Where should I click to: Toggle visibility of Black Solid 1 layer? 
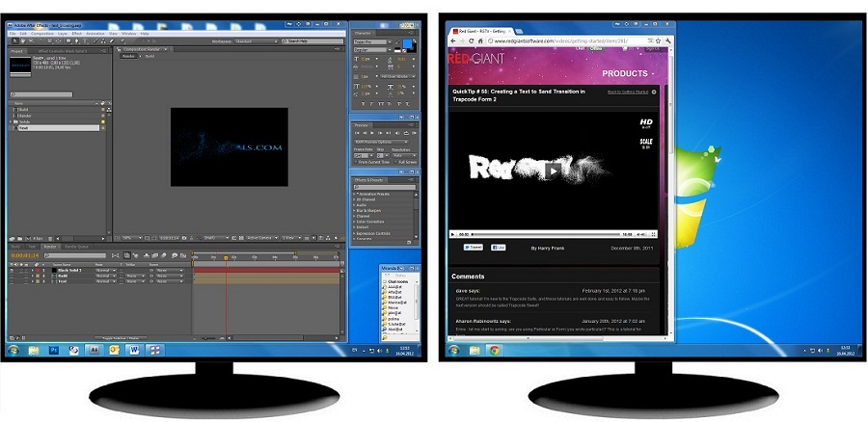(12, 271)
